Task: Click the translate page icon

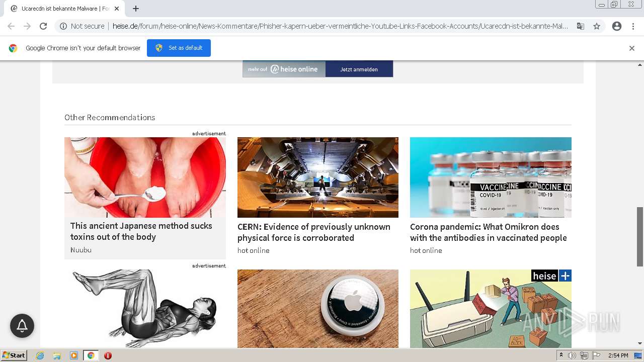Action: [x=581, y=26]
